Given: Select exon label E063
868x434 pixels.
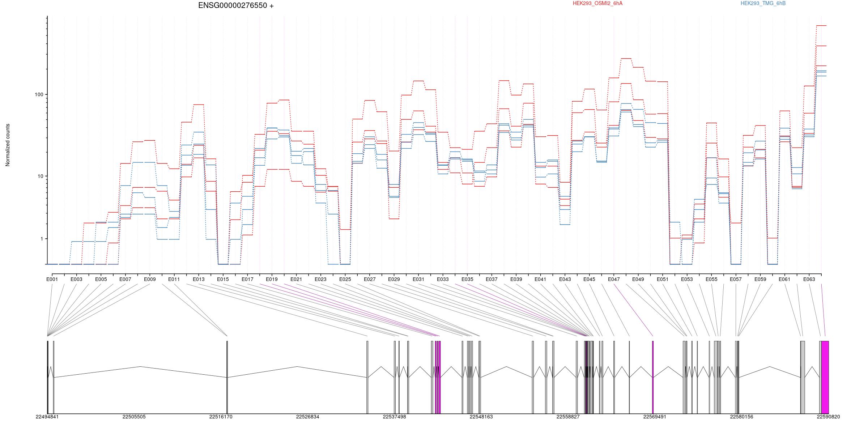Looking at the screenshot, I should tap(809, 279).
